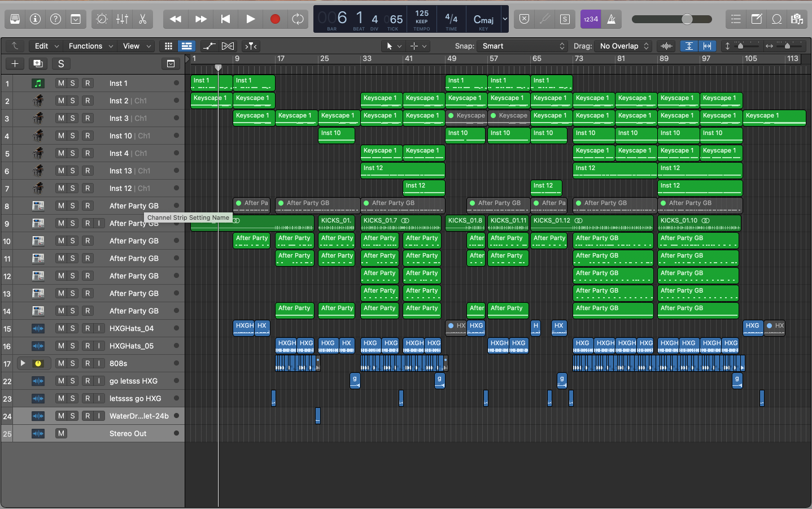Click the Play transport button

point(250,19)
